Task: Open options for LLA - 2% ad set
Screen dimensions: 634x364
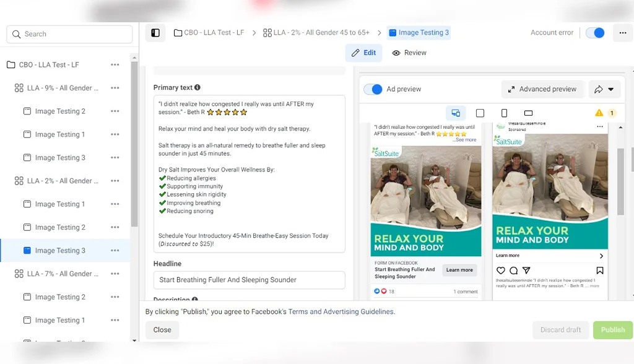Action: [115, 181]
